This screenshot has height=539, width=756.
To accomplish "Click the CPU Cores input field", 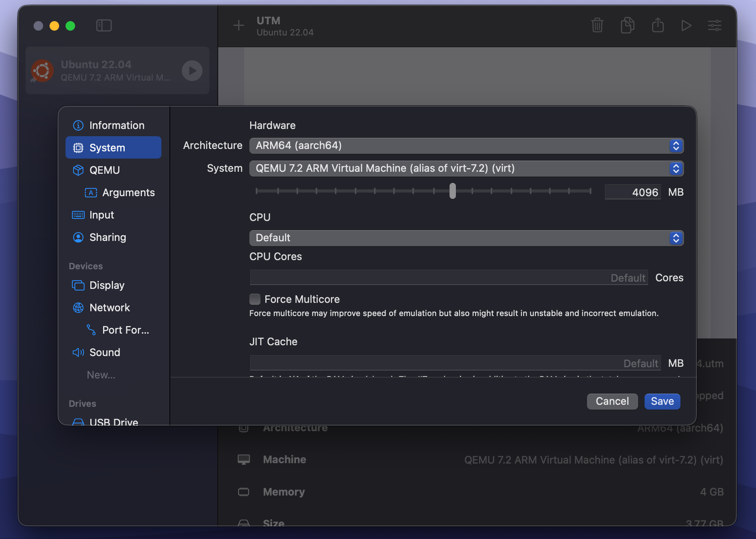I will click(x=449, y=277).
